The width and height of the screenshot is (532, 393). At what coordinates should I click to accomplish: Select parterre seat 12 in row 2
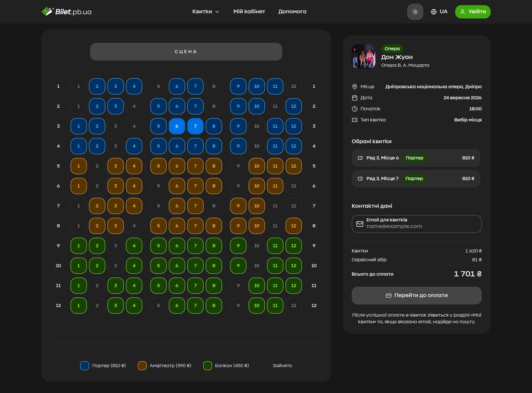293,106
